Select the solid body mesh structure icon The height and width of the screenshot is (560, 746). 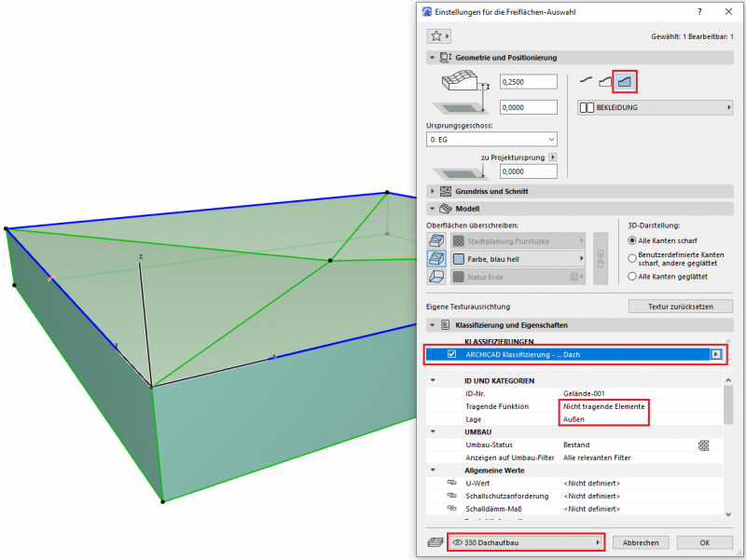625,82
